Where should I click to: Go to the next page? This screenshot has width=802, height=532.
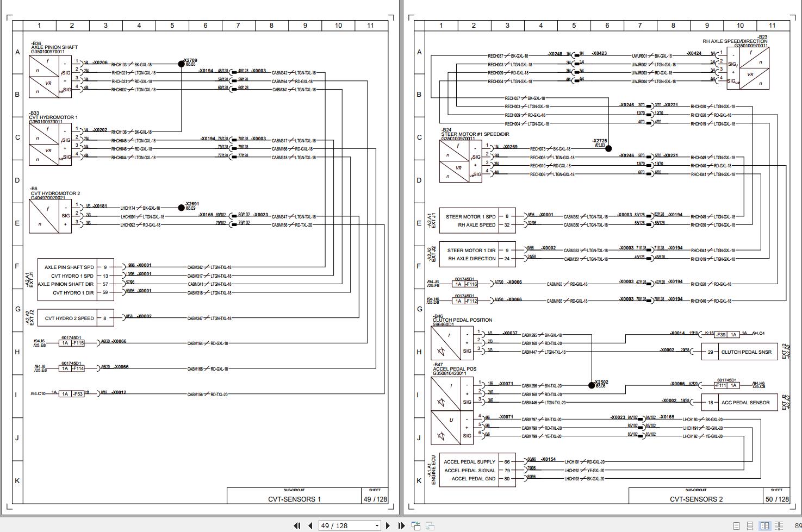click(388, 525)
